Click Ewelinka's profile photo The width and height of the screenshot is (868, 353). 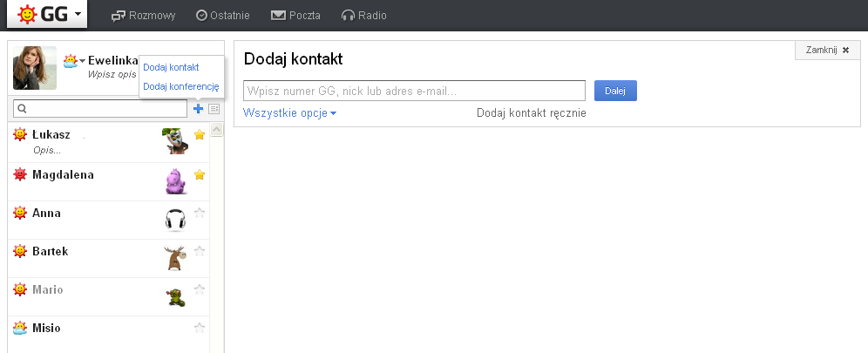pyautogui.click(x=35, y=67)
